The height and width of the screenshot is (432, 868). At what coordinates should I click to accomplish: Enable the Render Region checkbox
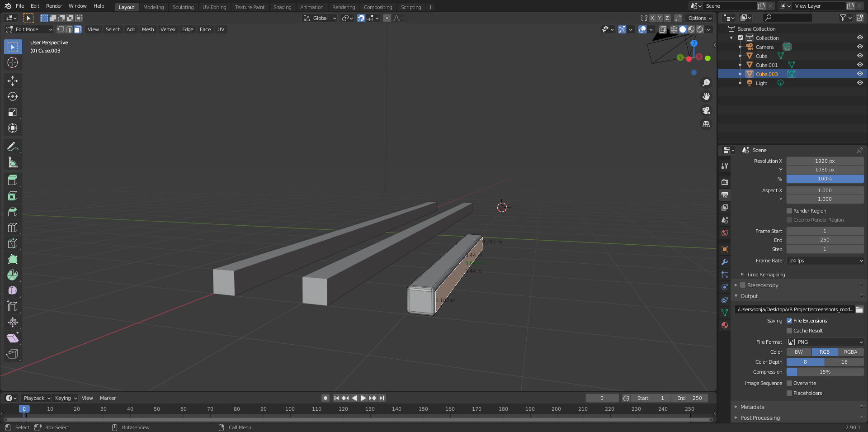pyautogui.click(x=789, y=211)
